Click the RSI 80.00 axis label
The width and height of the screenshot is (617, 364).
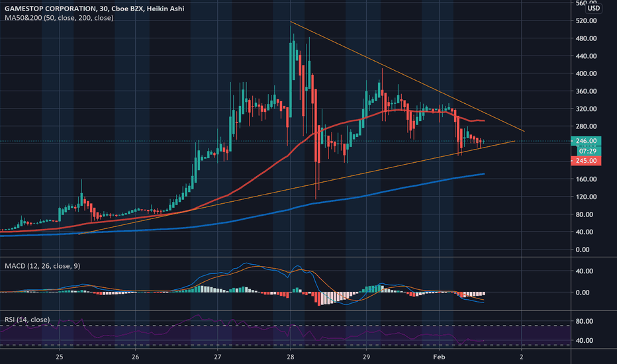584,321
